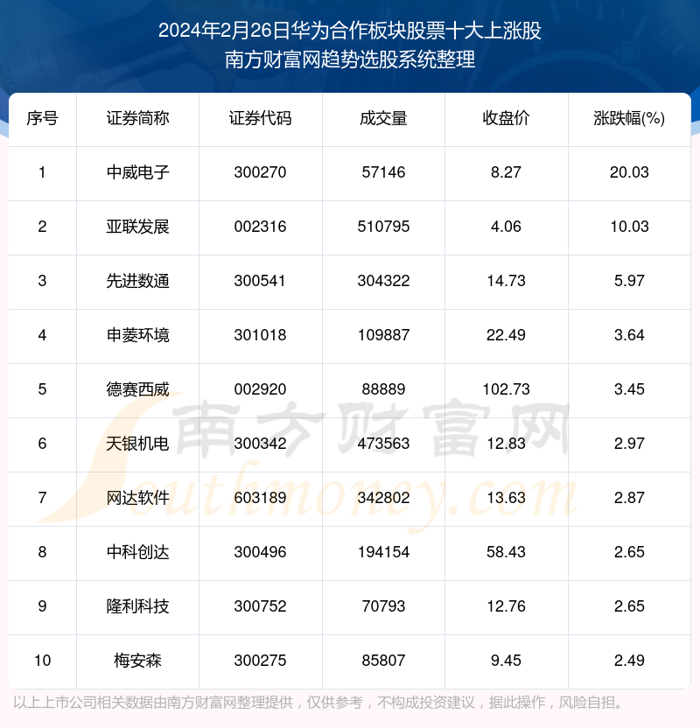Click volume value 85807
Image resolution: width=700 pixels, height=728 pixels.
383,661
